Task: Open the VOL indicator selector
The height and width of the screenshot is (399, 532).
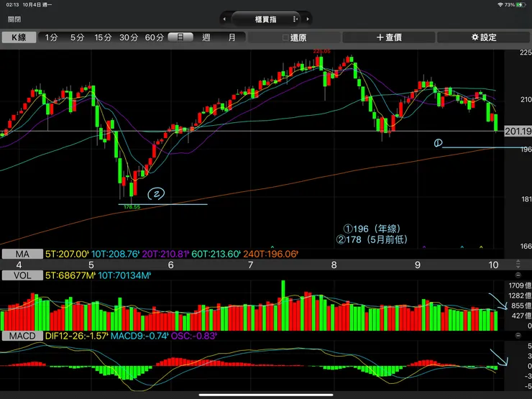Action: (x=22, y=275)
